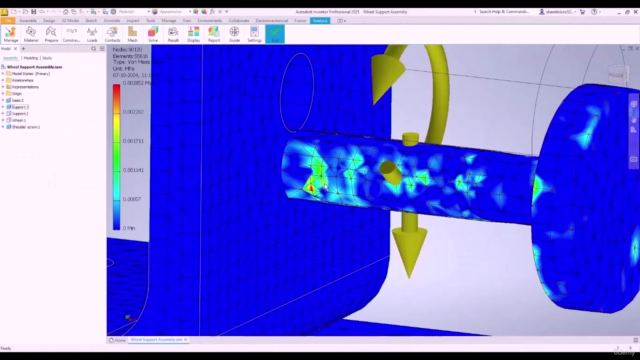Viewport: 640px width, 360px height.
Task: Click the New file icon in quick access toolbar
Action: 13,12
